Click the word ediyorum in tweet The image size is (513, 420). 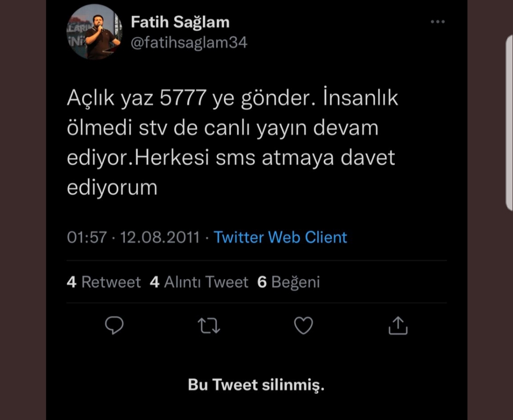pos(112,188)
